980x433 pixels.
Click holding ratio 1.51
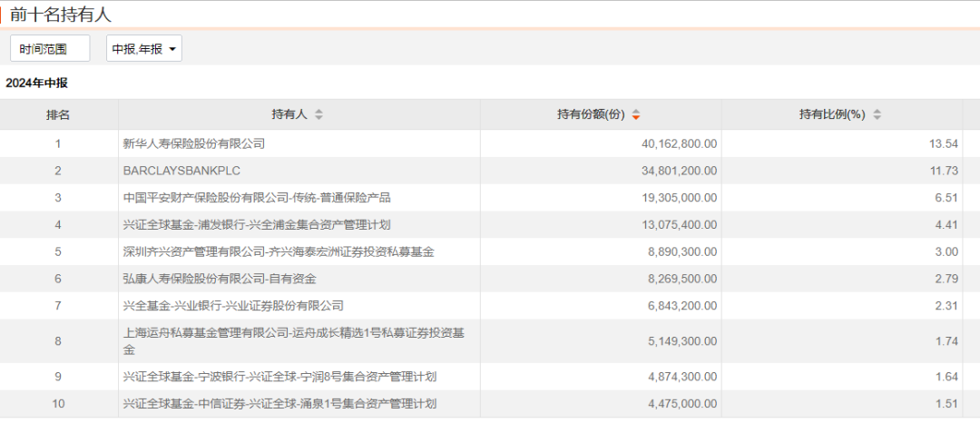946,404
